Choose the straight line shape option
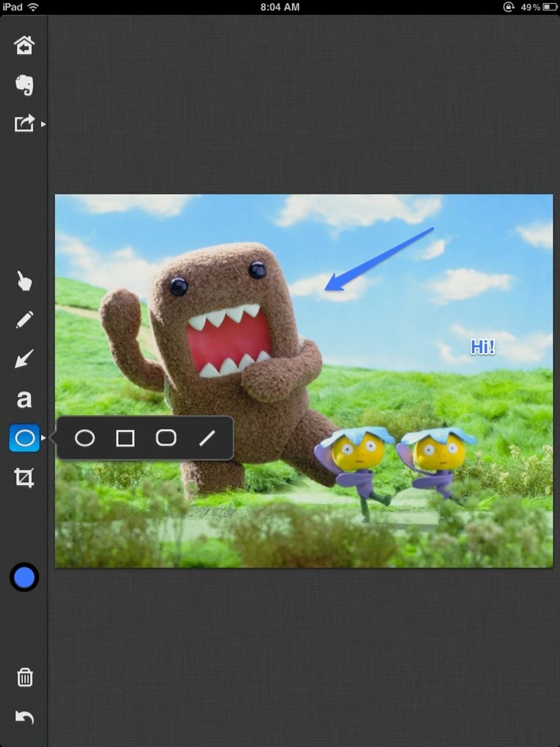The width and height of the screenshot is (560, 747). point(207,438)
